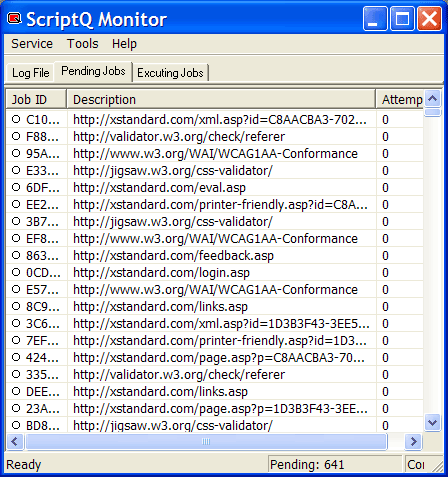Click the circle icon for job EE2...
448x477 pixels.
pos(16,204)
